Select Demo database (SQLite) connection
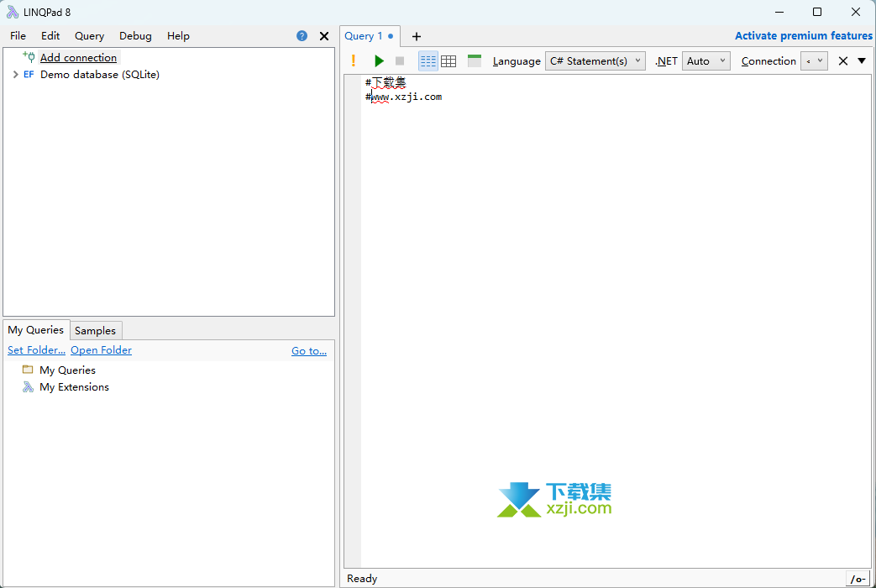The width and height of the screenshot is (876, 588). click(99, 74)
